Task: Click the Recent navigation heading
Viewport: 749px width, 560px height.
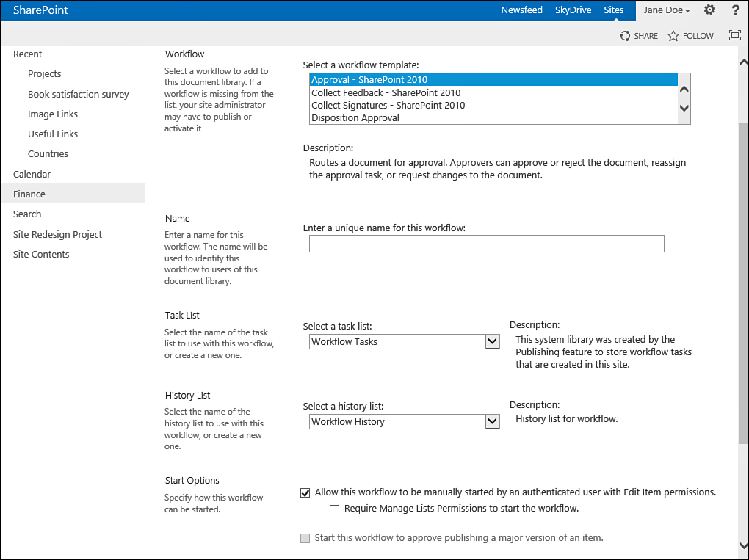Action: [27, 54]
